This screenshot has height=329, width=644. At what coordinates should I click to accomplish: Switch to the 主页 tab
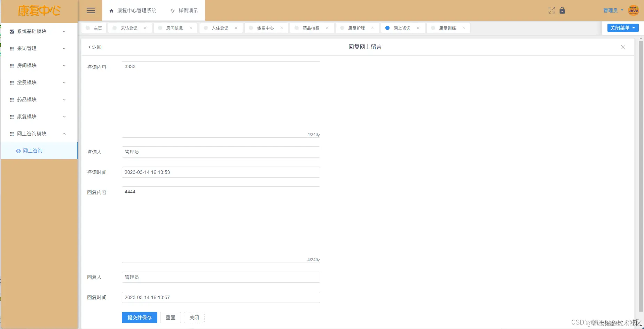(x=94, y=28)
